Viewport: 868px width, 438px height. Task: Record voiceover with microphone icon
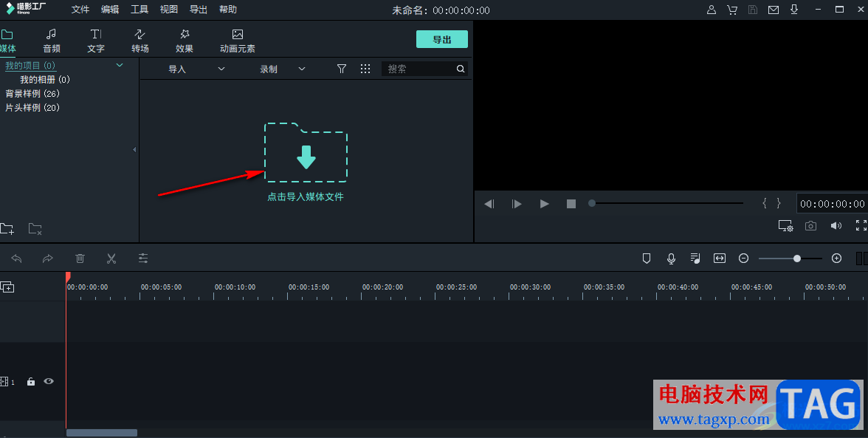point(671,258)
